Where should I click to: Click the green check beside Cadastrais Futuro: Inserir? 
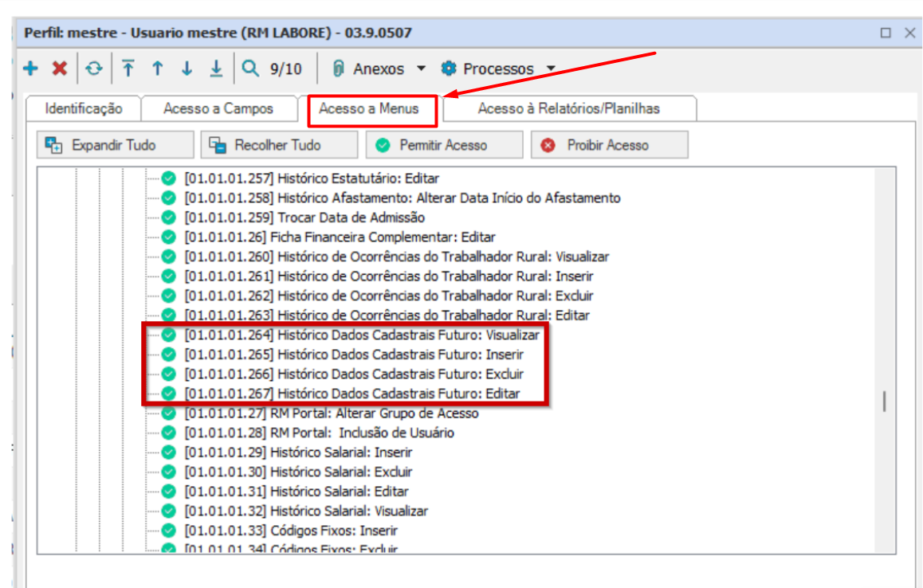tap(169, 354)
